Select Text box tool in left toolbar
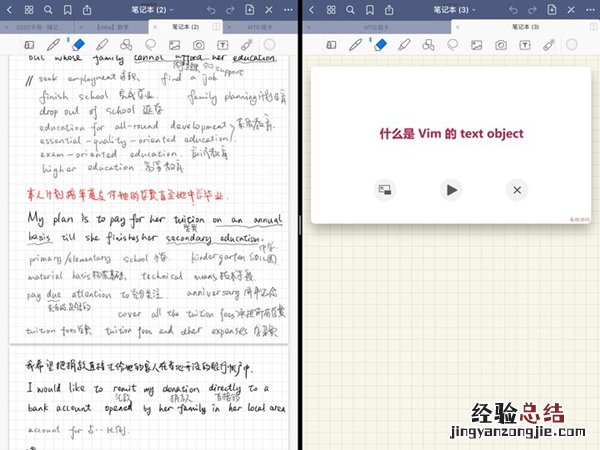Viewport: 600px width, 450px height. [223, 45]
